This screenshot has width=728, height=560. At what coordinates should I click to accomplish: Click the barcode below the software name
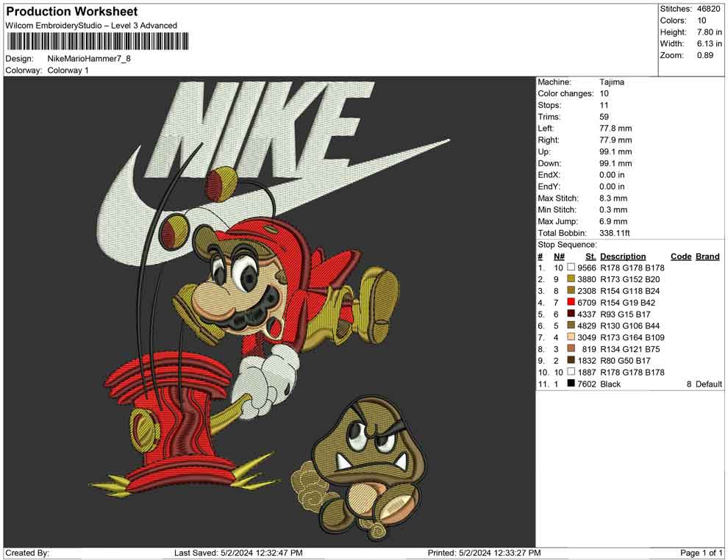pos(98,41)
